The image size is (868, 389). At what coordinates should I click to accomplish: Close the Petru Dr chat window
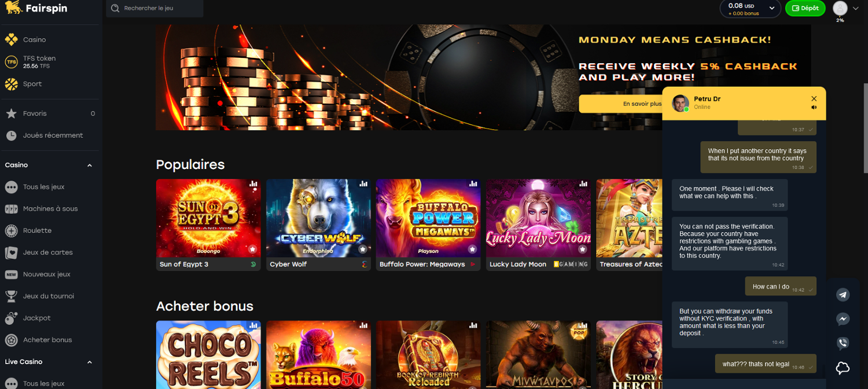point(814,98)
